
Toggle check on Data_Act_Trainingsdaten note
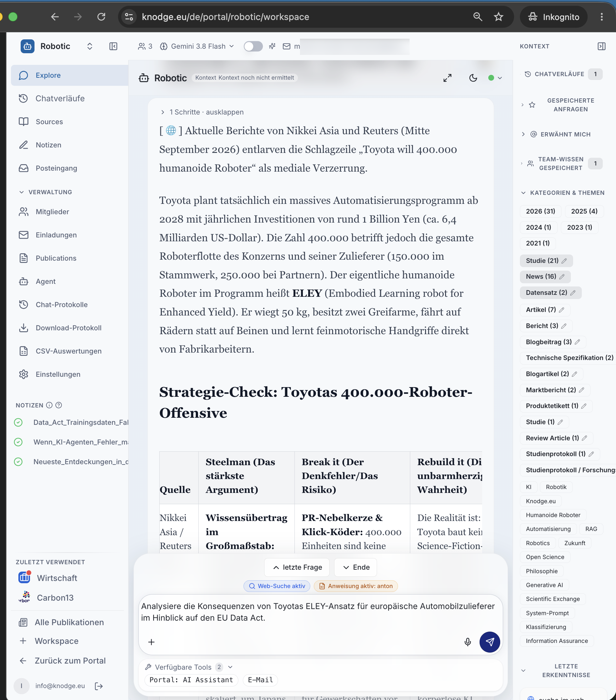click(x=18, y=422)
